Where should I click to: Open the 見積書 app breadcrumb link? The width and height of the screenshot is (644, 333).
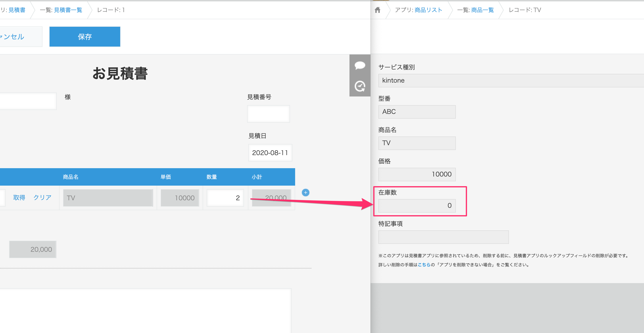[17, 10]
